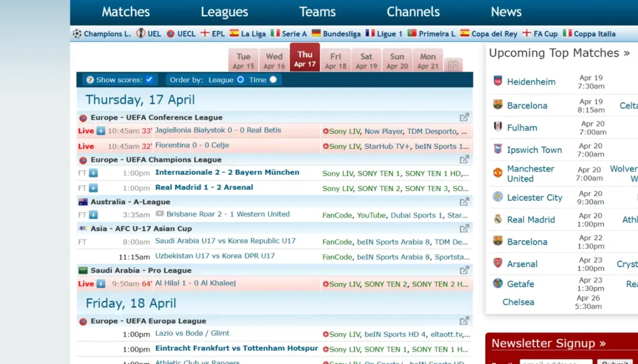Expand the Real Madrid vs Arsenal match row
This screenshot has height=364, width=638.
[x=93, y=188]
